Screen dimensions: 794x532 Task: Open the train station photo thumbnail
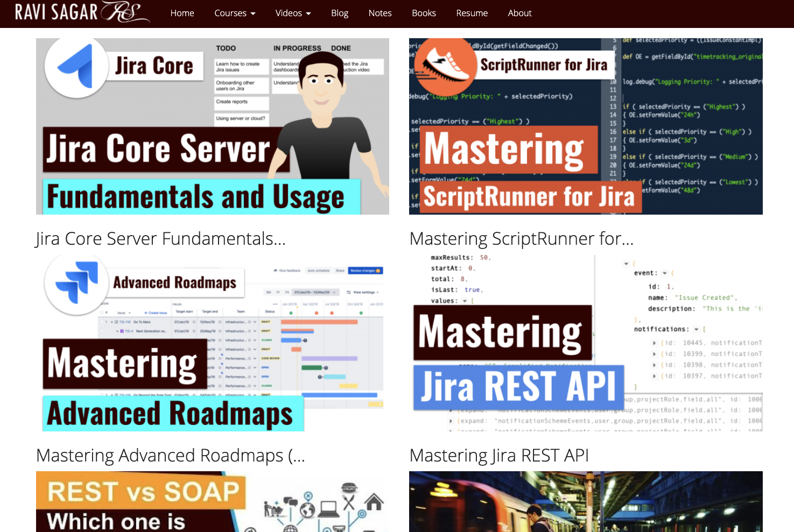[586, 502]
